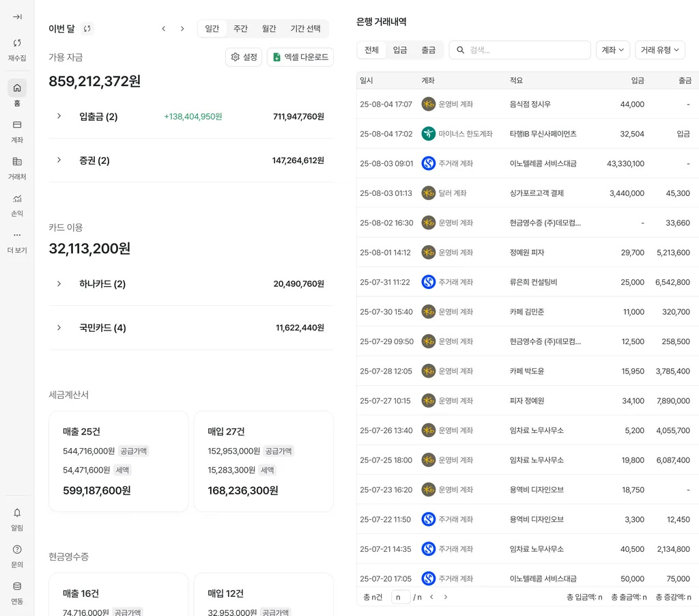Open the 손익 profit-loss chart icon
The width and height of the screenshot is (699, 616).
click(17, 199)
